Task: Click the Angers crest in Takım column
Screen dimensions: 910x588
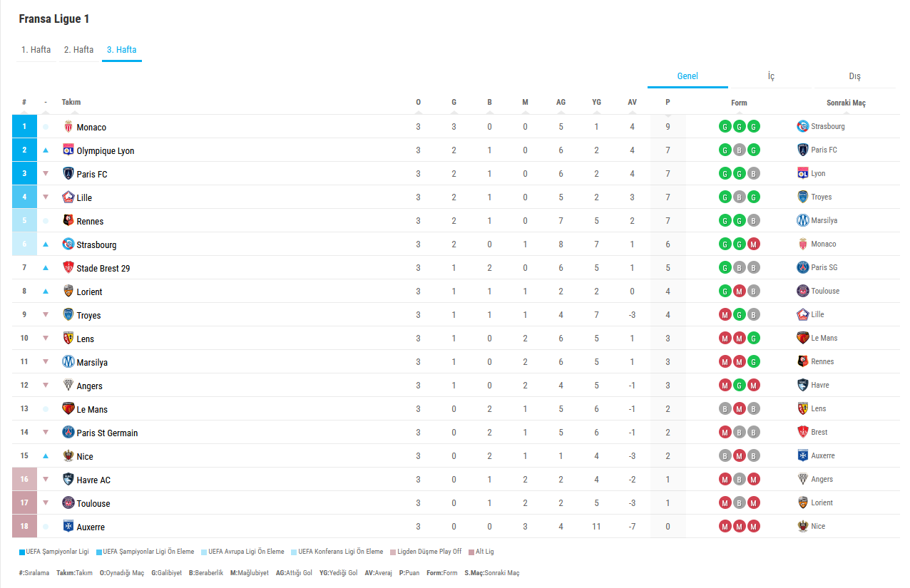Action: pos(68,386)
